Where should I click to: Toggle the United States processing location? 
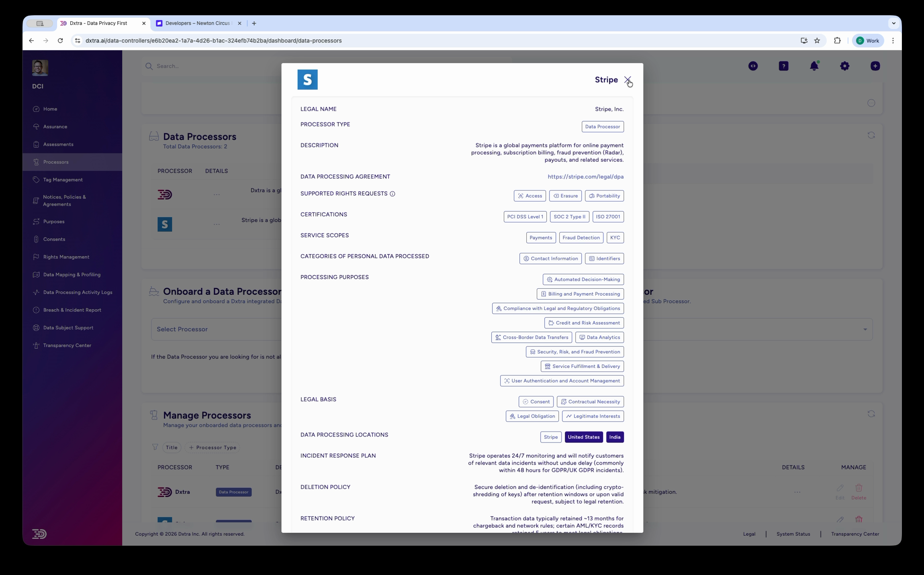[583, 437]
